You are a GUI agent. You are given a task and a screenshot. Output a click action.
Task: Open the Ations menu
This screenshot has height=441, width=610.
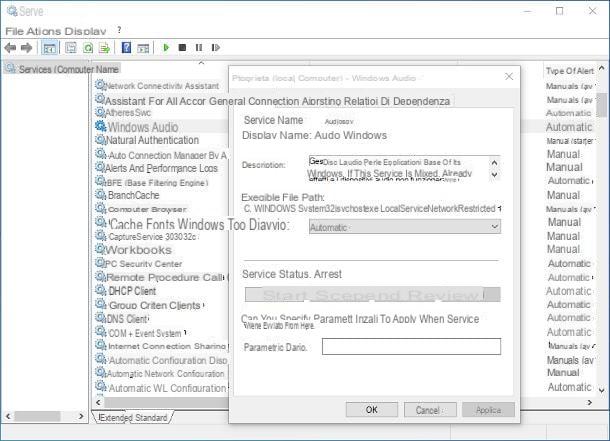pyautogui.click(x=44, y=31)
